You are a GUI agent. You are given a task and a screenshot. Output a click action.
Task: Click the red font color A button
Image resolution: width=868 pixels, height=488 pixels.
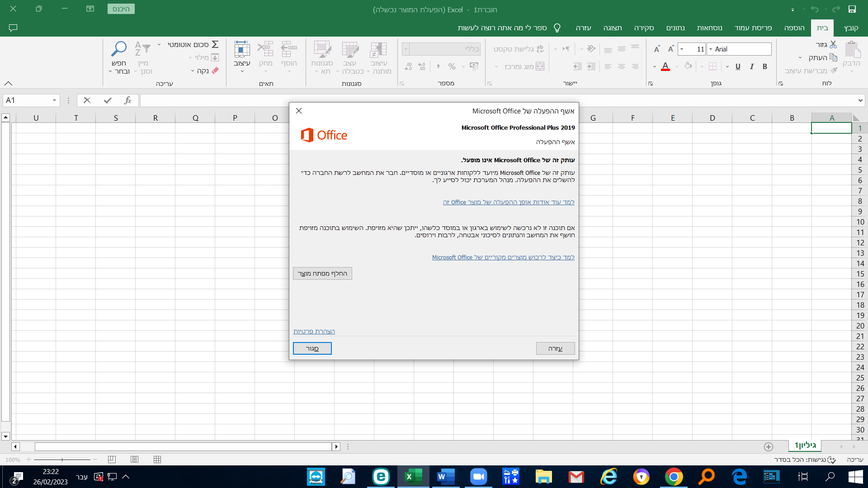point(665,66)
